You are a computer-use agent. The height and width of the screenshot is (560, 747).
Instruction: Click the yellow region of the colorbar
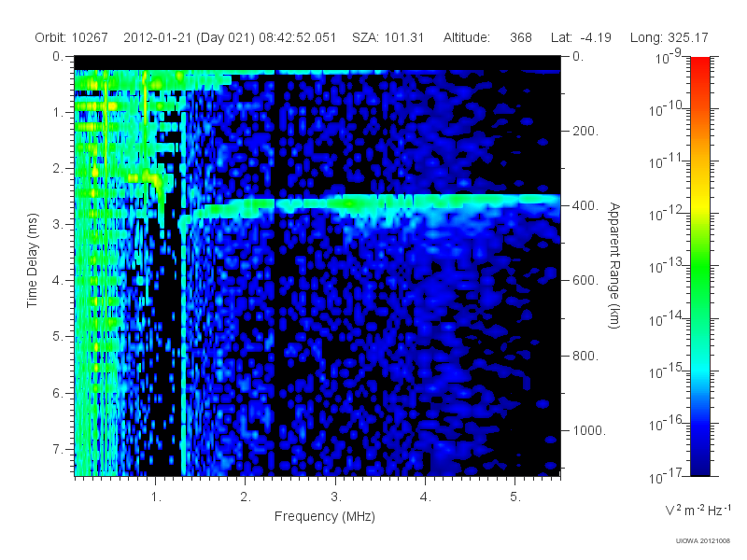(x=699, y=203)
